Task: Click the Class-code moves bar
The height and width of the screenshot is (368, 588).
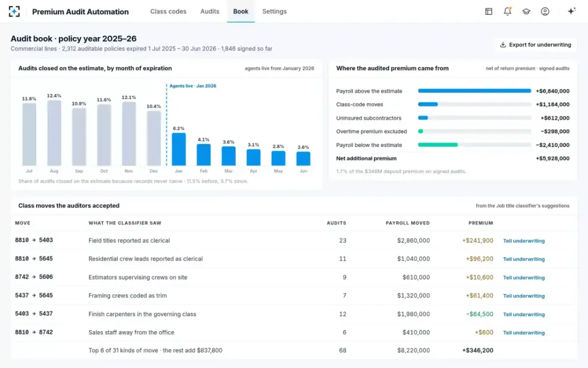Action: pos(428,105)
